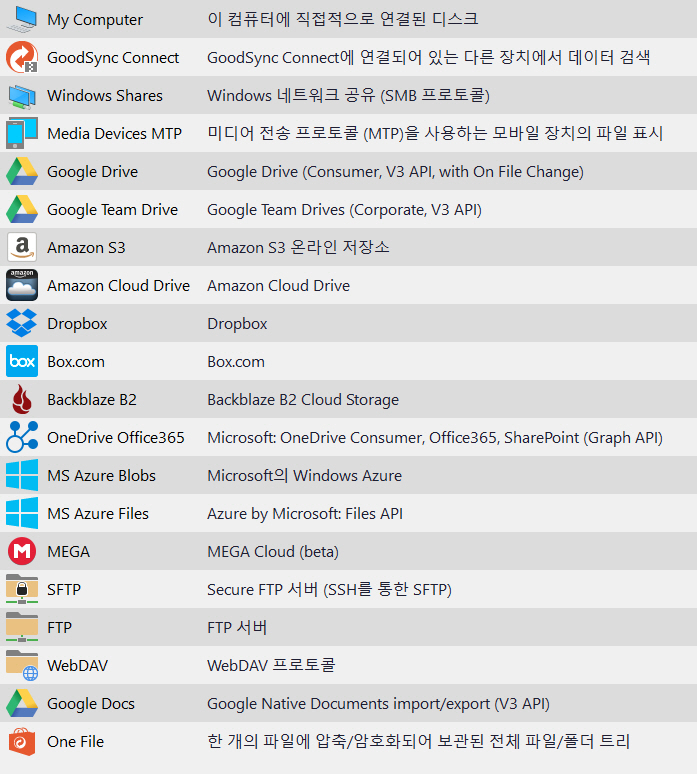Click the SFTP padlock folder icon
Image resolution: width=697 pixels, height=774 pixels.
coord(22,589)
